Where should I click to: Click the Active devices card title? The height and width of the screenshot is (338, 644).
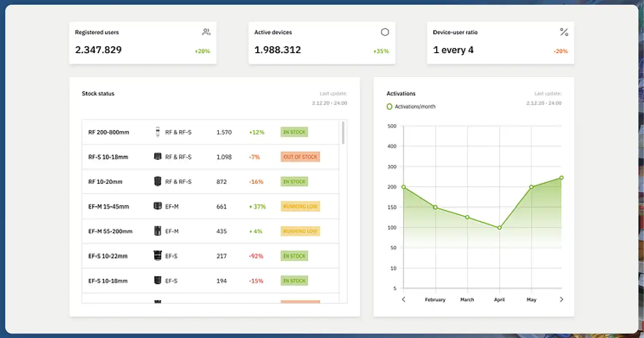273,32
